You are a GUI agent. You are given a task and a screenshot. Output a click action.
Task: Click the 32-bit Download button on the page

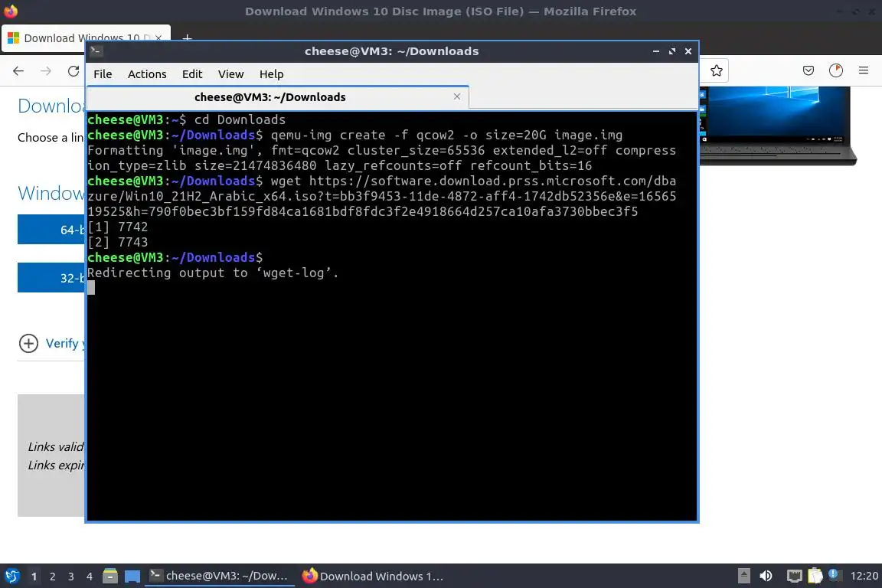[x=51, y=277]
